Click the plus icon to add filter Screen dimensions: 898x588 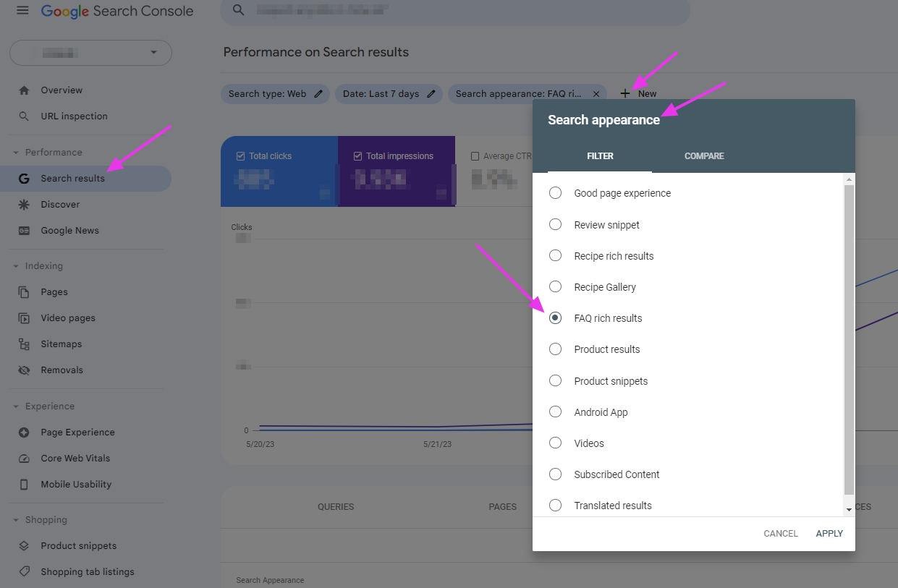coord(625,94)
